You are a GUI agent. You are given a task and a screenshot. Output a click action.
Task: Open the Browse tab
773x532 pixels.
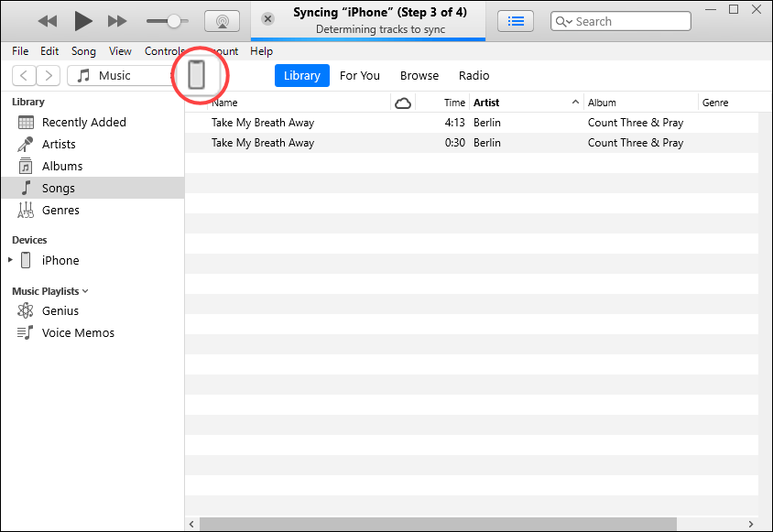point(419,76)
